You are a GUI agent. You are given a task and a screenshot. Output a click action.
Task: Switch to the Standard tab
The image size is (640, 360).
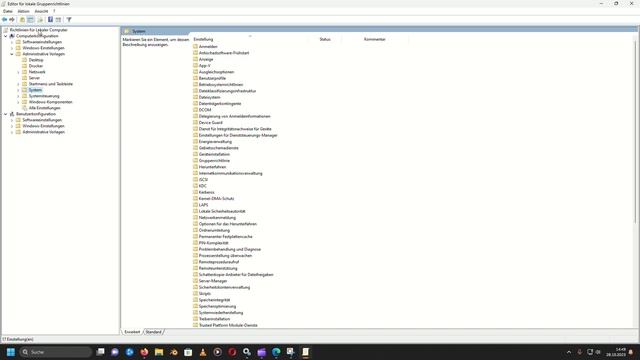coord(153,332)
